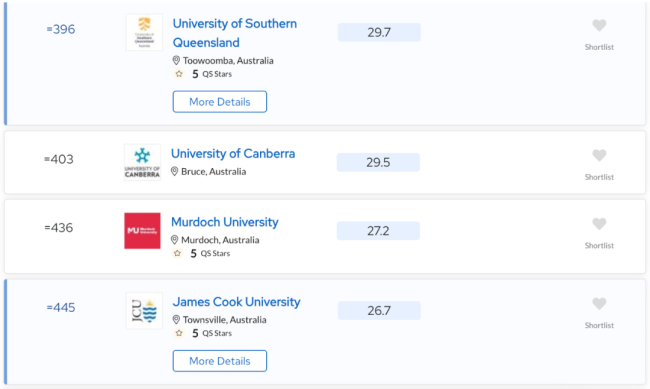
Task: Open Murdoch University link
Action: coord(225,222)
